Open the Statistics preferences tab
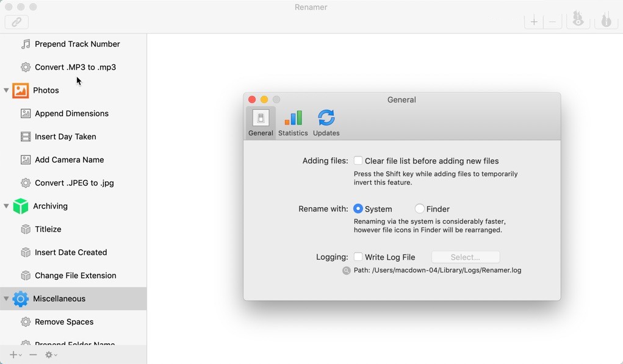The height and width of the screenshot is (364, 623). pos(293,123)
